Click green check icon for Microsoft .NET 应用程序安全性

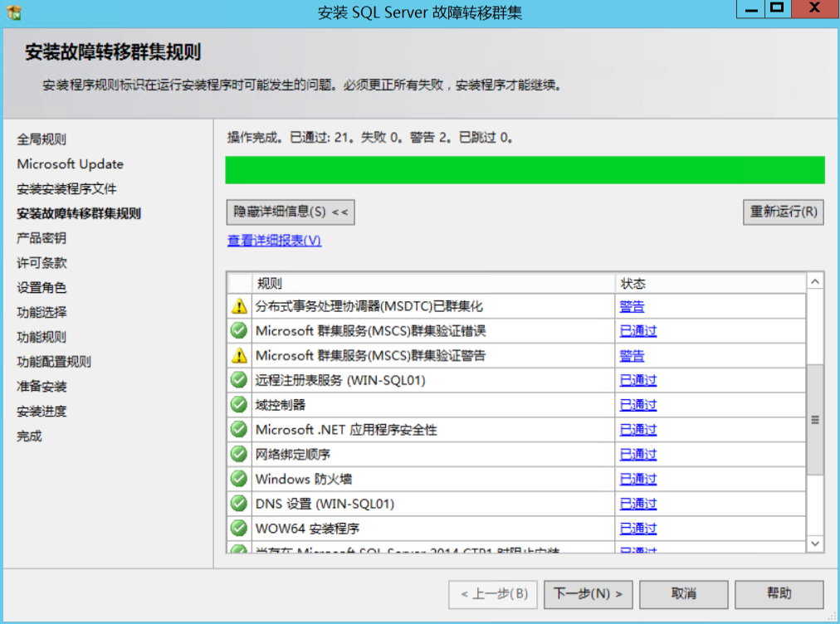239,429
